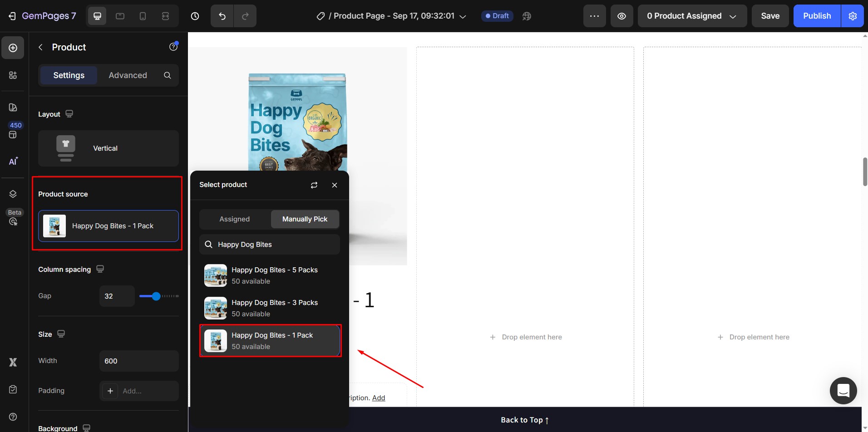Open version history clock icon

[195, 16]
